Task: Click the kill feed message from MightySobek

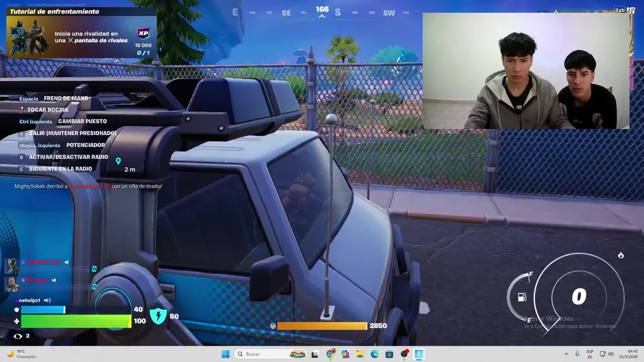Action: [88, 186]
